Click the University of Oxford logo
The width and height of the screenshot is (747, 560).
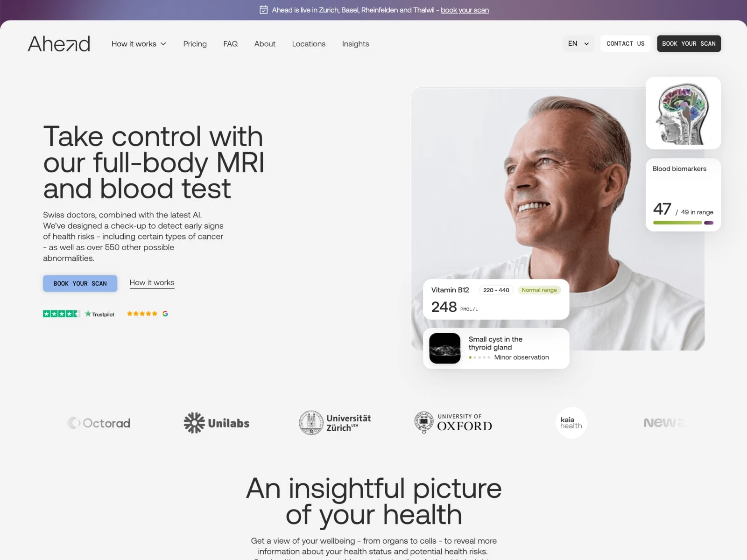pos(453,423)
